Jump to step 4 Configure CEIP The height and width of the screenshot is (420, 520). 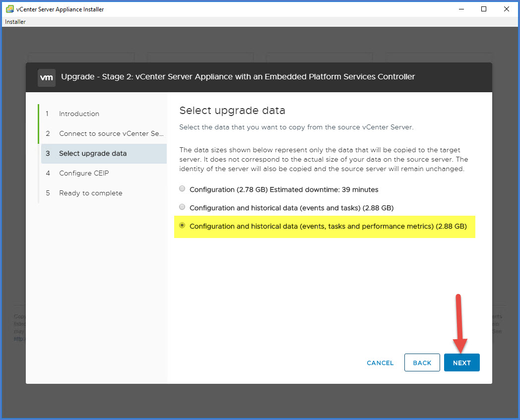pos(84,173)
